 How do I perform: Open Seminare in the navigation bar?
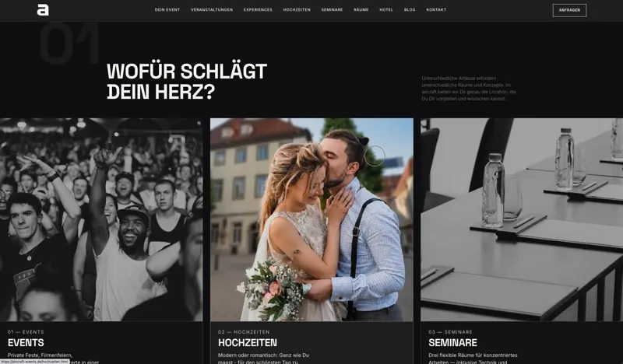pos(333,10)
